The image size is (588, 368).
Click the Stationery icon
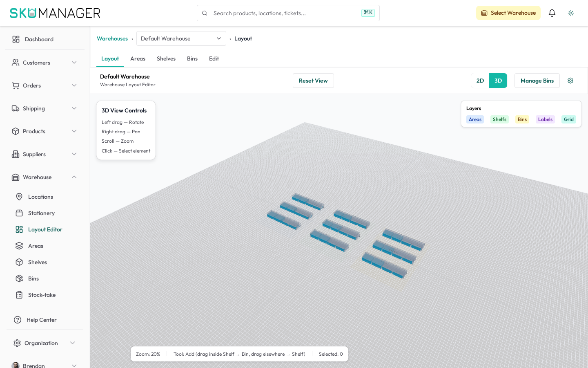[x=19, y=213]
